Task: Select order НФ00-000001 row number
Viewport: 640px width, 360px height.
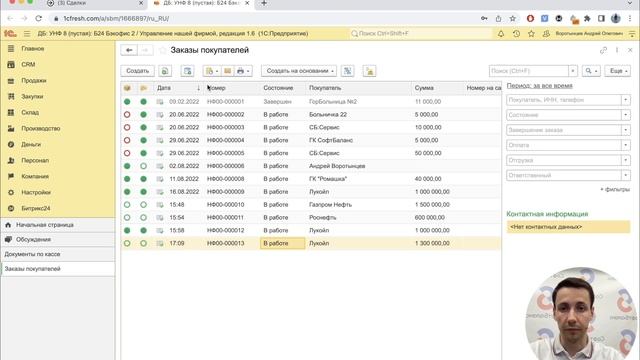Action: coord(225,102)
